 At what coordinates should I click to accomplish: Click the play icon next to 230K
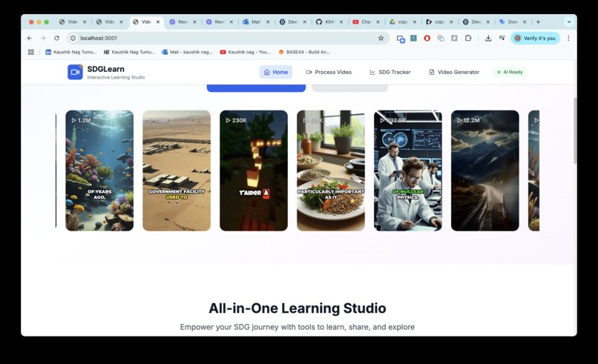(228, 120)
